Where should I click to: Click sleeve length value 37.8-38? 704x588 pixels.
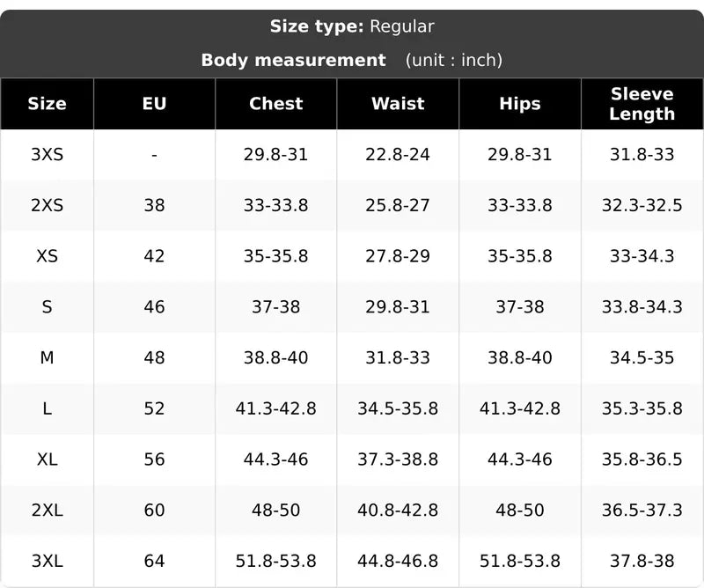[x=642, y=561]
